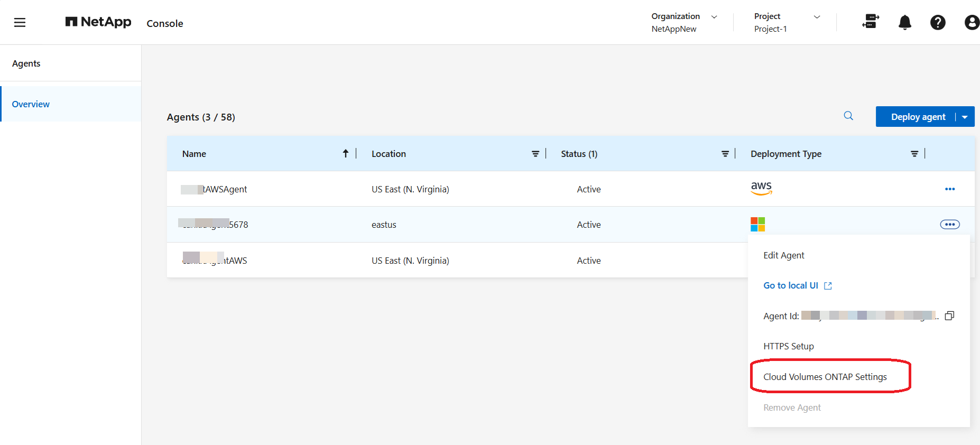Click the agents status icon in header

(870, 22)
